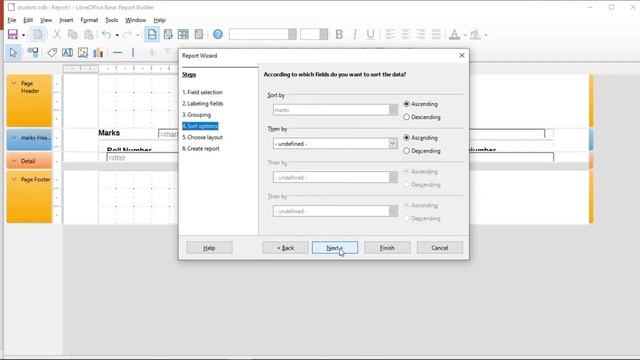640x360 pixels.
Task: Select the Text Box tool
Action: pos(67,53)
